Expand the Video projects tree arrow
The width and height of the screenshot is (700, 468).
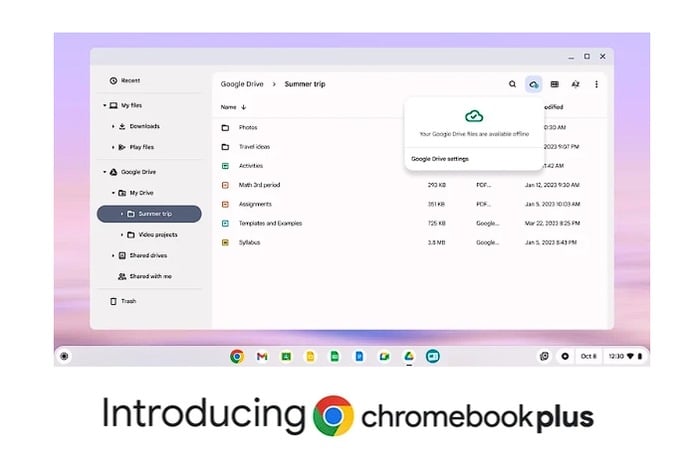(121, 234)
